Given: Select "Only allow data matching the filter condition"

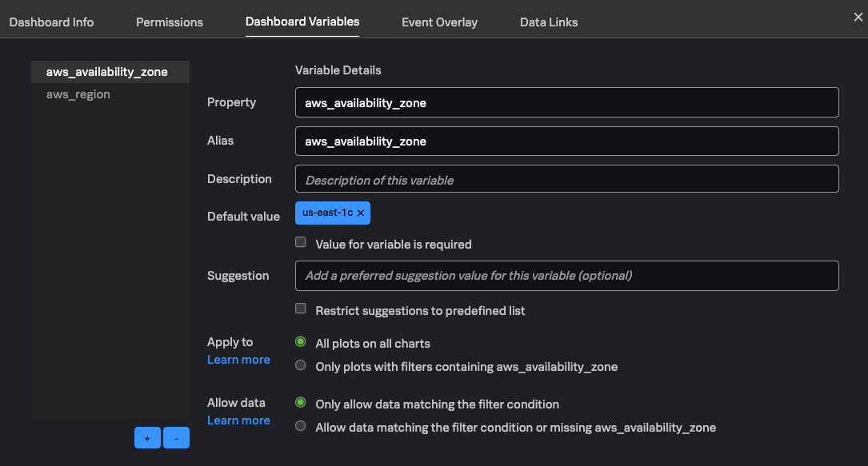Looking at the screenshot, I should pos(300,402).
